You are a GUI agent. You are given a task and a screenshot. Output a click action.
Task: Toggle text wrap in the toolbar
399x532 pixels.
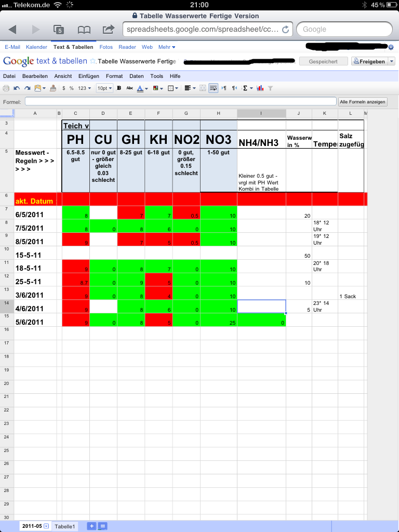[213, 88]
